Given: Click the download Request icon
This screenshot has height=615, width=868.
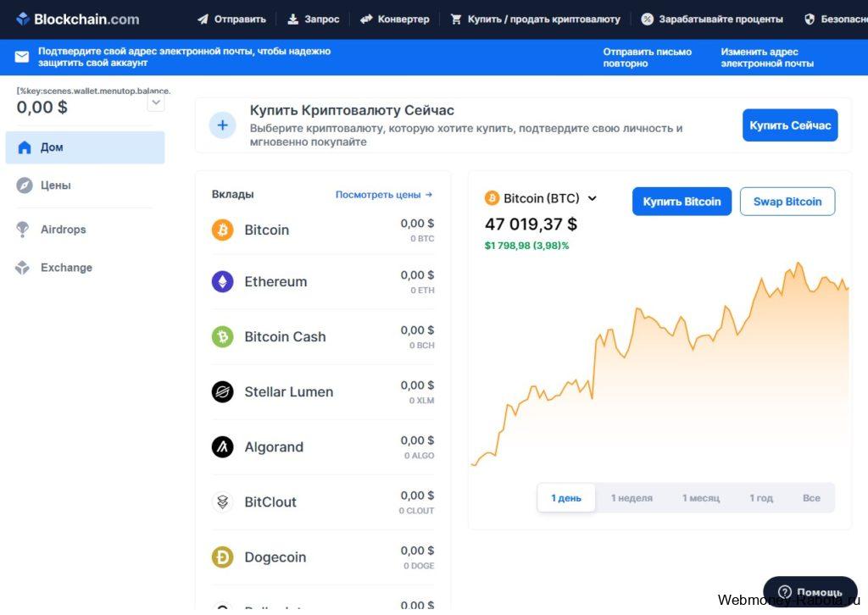Looking at the screenshot, I should click(292, 19).
